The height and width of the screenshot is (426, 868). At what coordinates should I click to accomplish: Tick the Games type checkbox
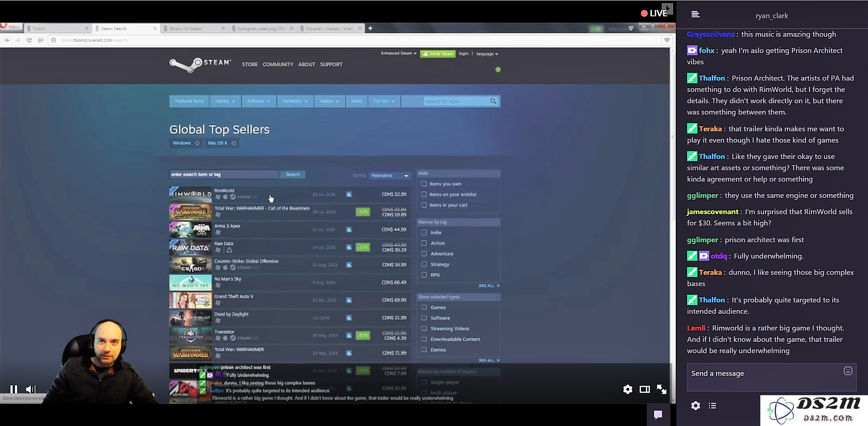pyautogui.click(x=424, y=307)
